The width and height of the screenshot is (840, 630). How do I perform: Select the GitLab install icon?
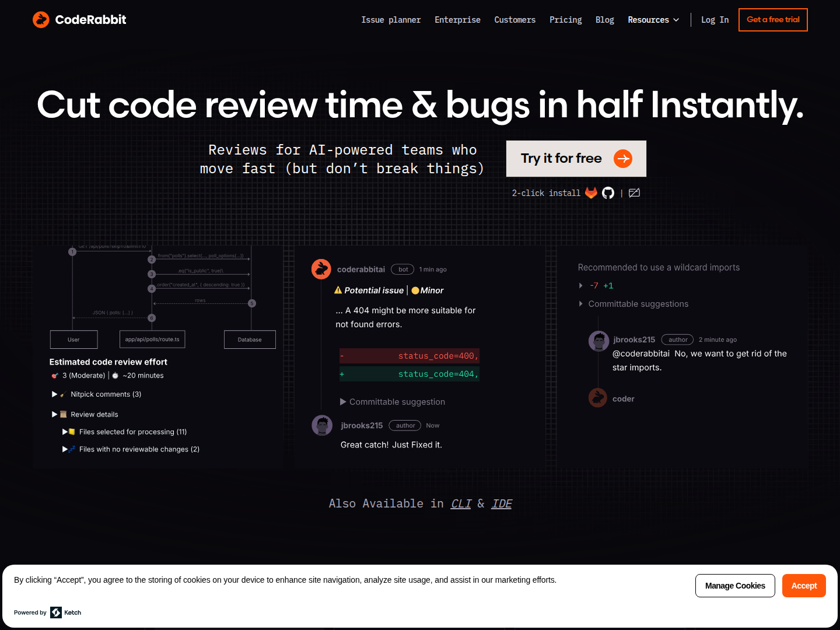coord(591,192)
